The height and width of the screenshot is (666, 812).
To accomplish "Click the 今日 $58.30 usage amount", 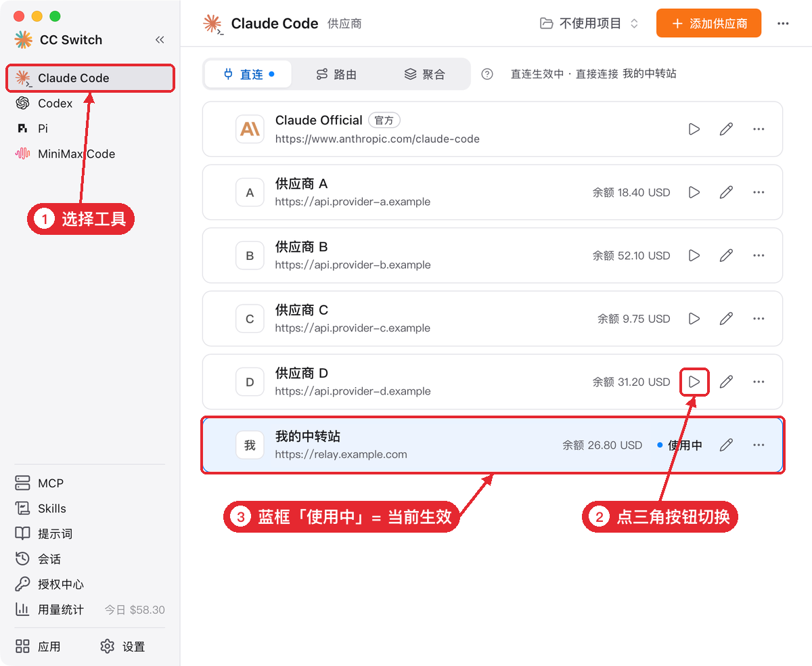I will pyautogui.click(x=135, y=610).
